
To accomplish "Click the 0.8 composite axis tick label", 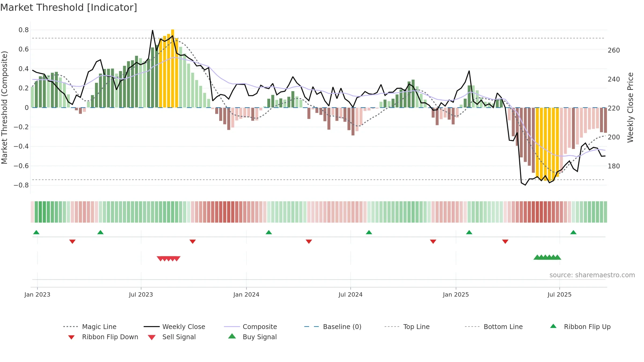I will 24,30.
